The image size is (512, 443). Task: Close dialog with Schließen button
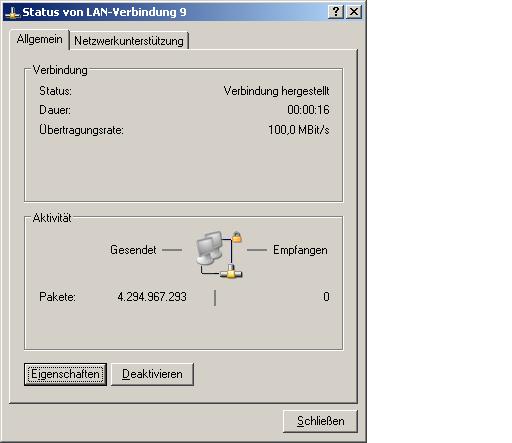320,421
